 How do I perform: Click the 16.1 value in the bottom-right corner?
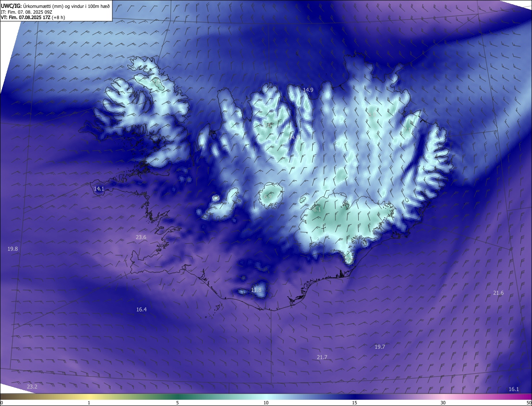pyautogui.click(x=514, y=389)
